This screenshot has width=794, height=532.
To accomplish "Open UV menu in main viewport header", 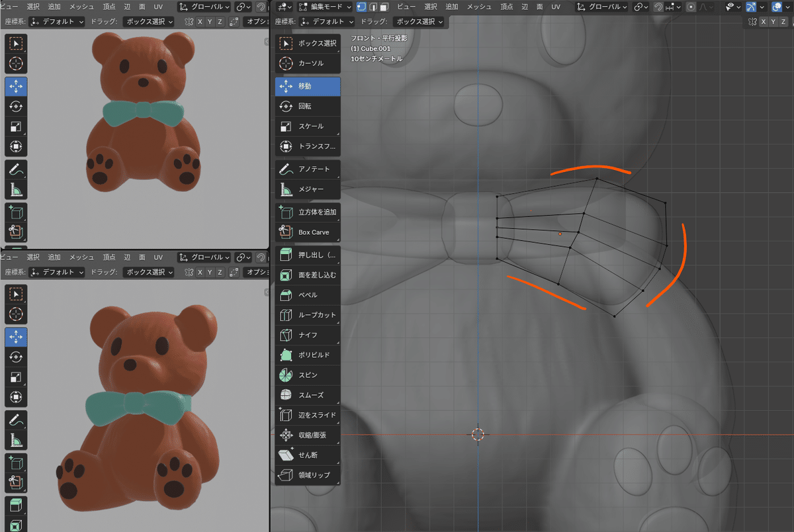I will pos(556,7).
